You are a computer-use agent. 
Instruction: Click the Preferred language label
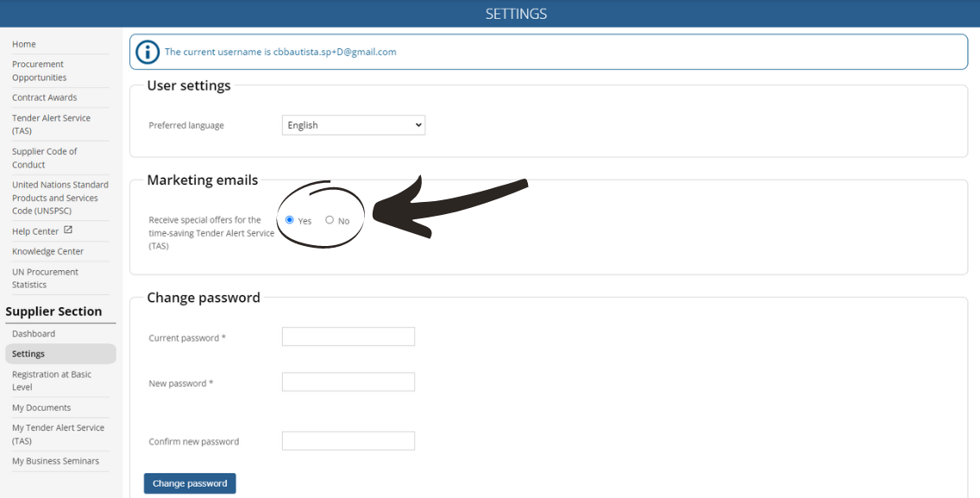point(186,125)
